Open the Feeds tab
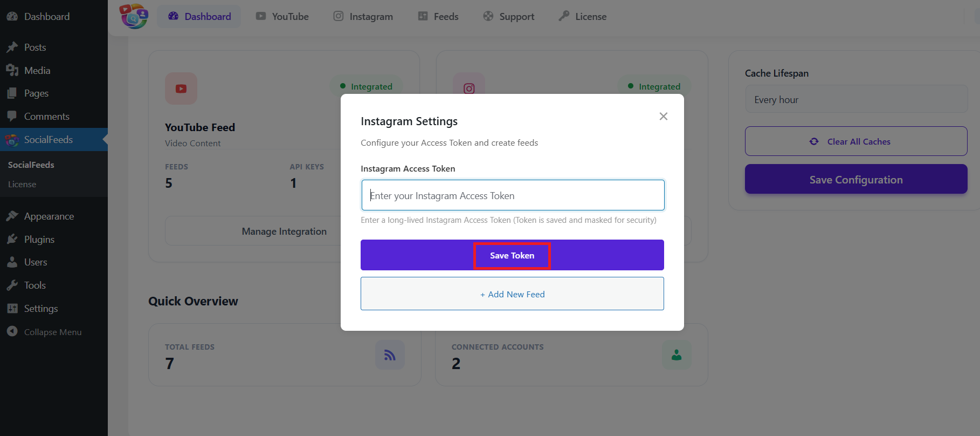This screenshot has width=980, height=436. tap(438, 17)
